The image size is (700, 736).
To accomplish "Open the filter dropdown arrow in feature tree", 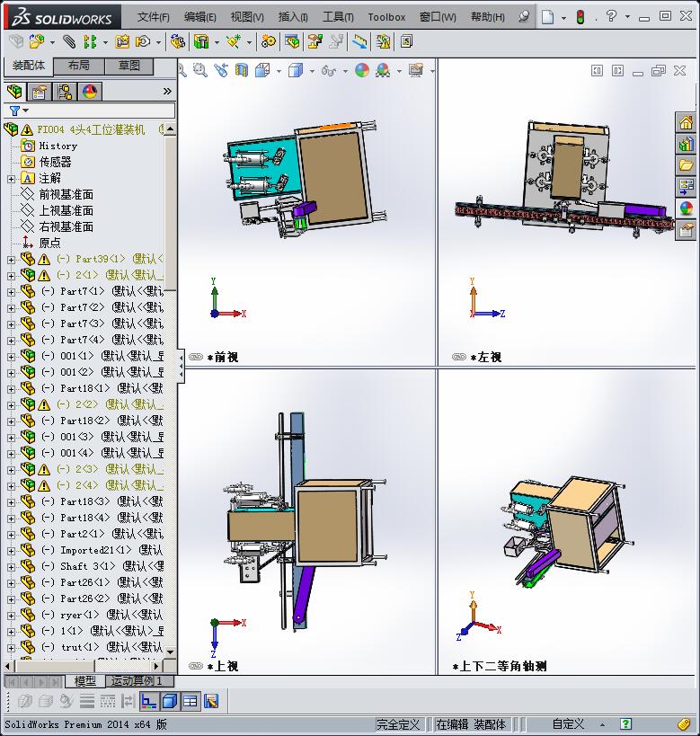I will (x=26, y=111).
